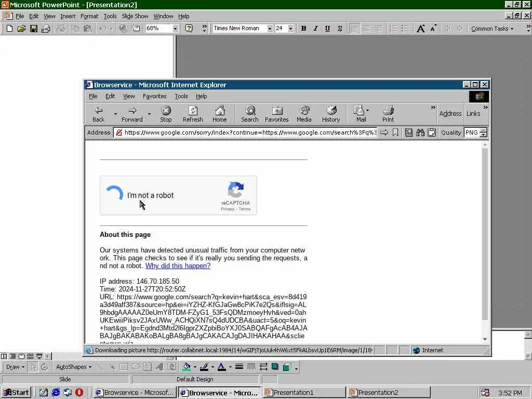Click the Stop button in Internet Explorer

[x=166, y=114]
